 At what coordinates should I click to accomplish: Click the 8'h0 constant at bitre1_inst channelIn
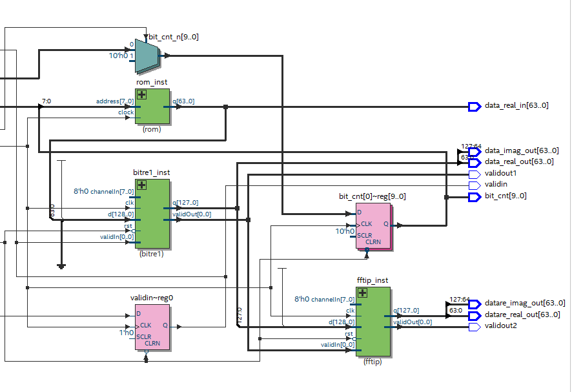(81, 191)
